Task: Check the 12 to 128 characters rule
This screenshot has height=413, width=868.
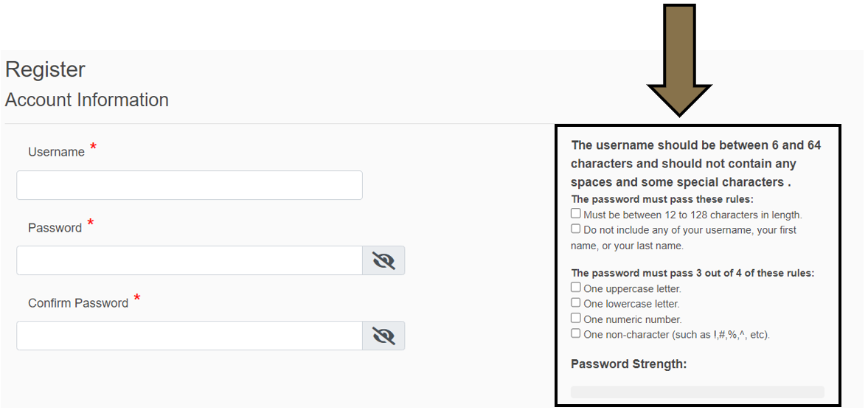Action: point(576,214)
